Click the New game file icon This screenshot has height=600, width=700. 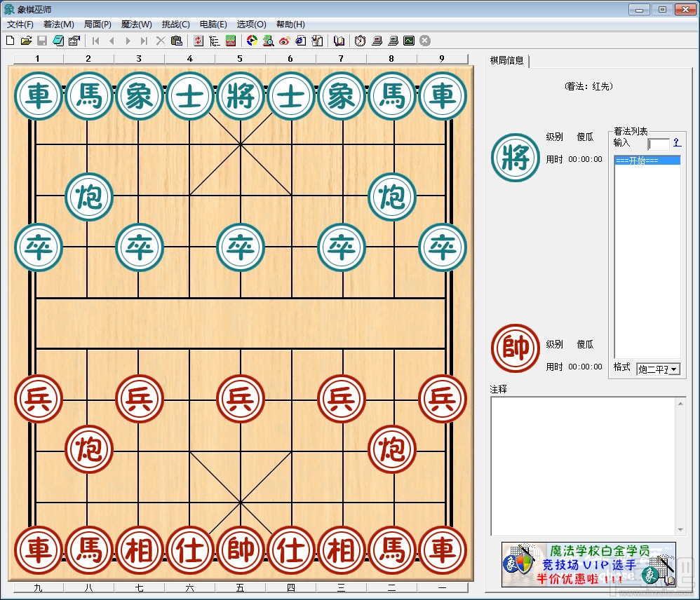tap(10, 41)
